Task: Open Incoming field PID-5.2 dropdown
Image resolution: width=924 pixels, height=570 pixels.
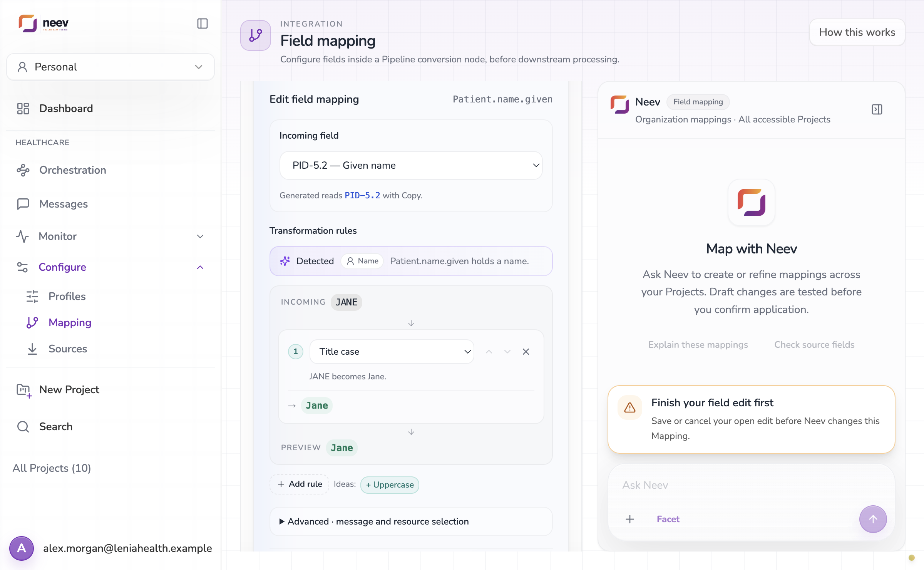Action: pos(411,166)
